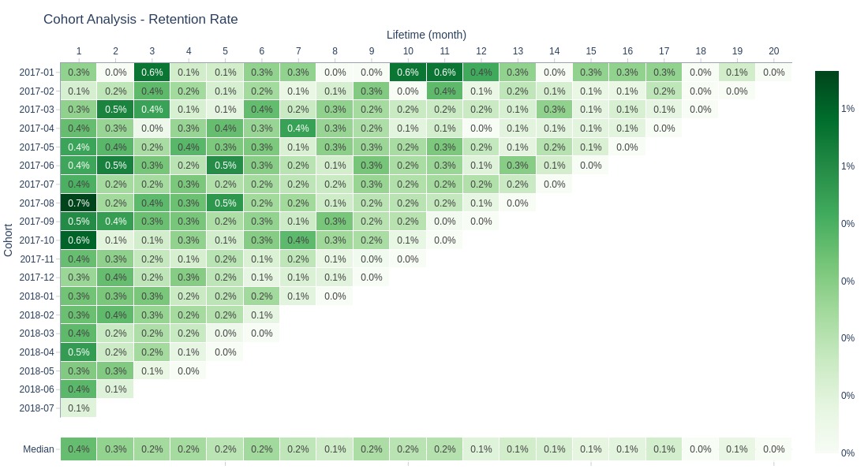Select the 2017-06 cohort label

click(x=36, y=166)
